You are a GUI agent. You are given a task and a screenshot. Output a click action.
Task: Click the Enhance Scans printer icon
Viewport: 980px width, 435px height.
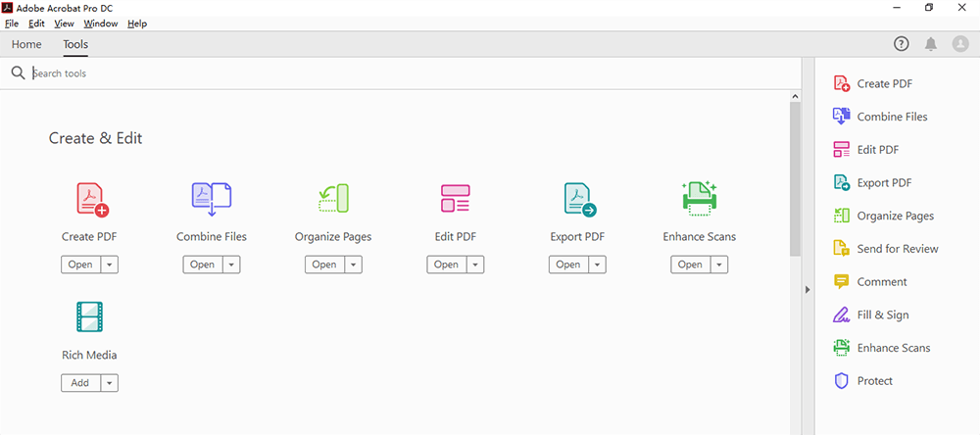[699, 199]
